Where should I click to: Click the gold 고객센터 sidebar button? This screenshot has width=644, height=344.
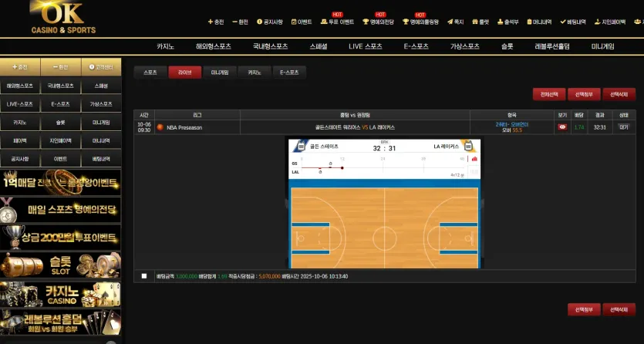[x=101, y=67]
